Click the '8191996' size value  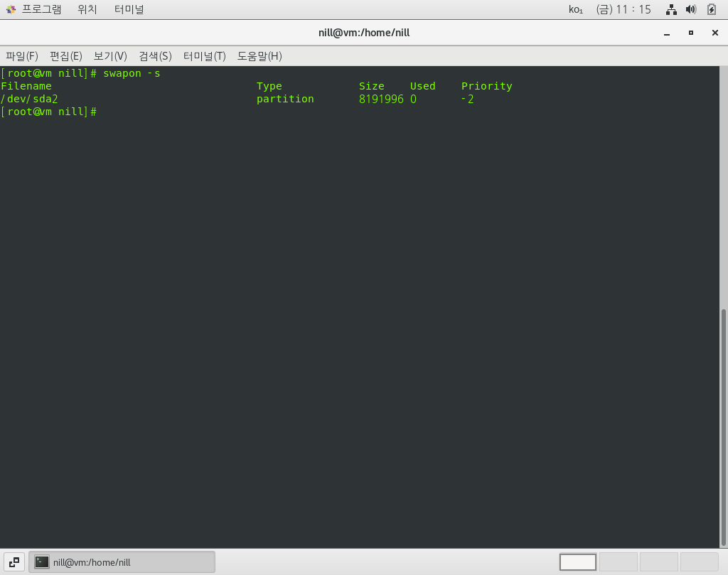(381, 99)
